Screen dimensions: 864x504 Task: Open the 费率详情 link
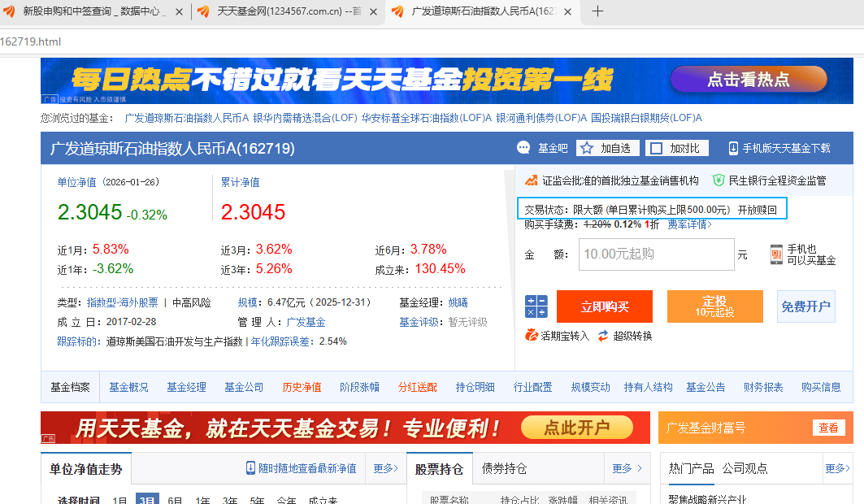coord(690,224)
